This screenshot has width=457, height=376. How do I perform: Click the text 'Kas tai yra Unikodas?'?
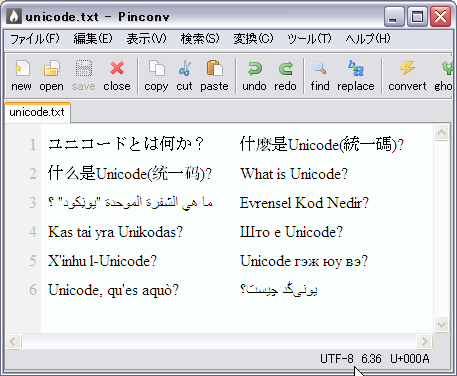pyautogui.click(x=115, y=232)
